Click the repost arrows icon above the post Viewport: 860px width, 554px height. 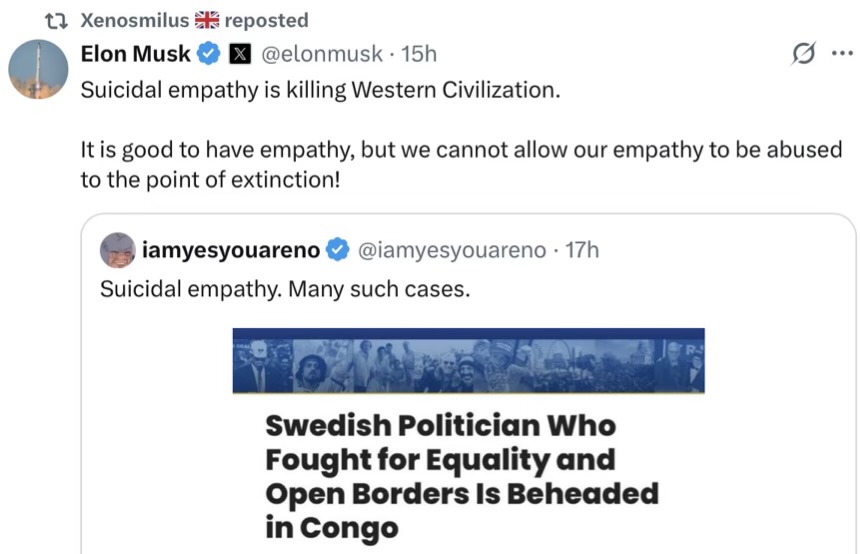pyautogui.click(x=56, y=20)
